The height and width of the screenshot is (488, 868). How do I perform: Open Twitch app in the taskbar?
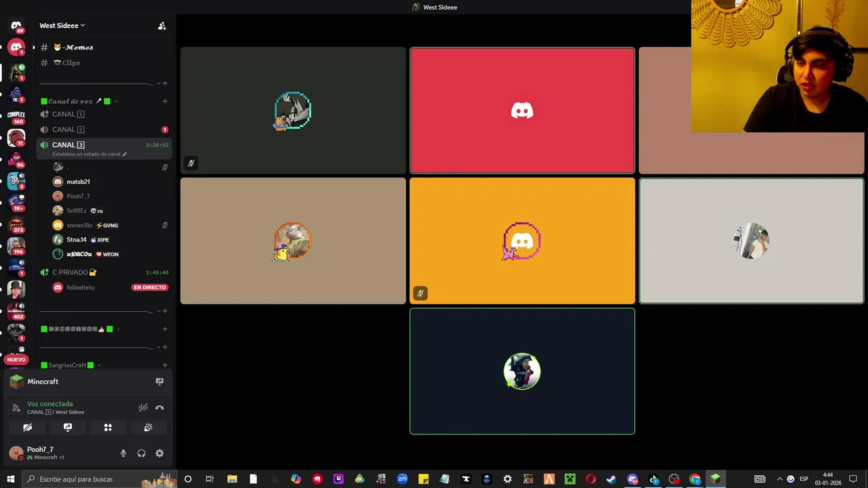(x=338, y=479)
